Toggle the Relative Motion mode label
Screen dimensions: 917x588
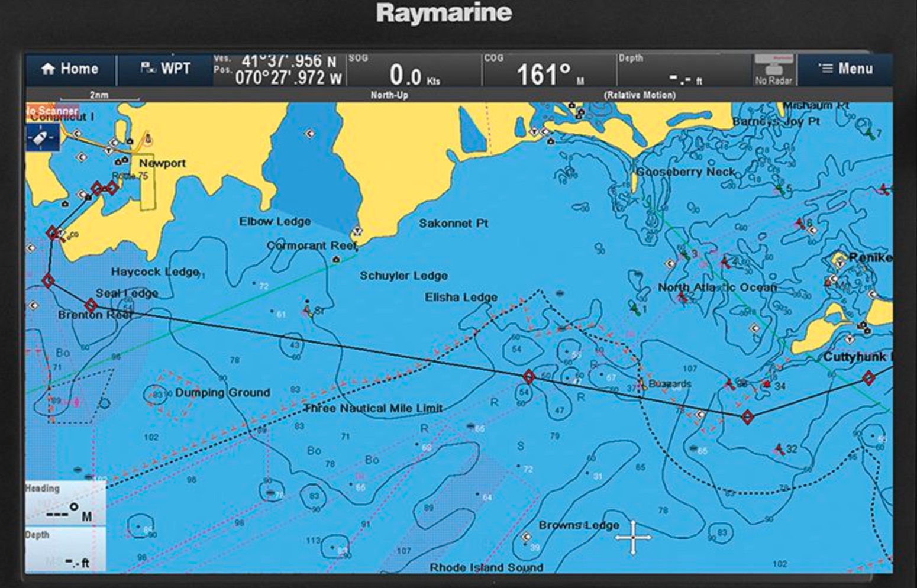(639, 95)
